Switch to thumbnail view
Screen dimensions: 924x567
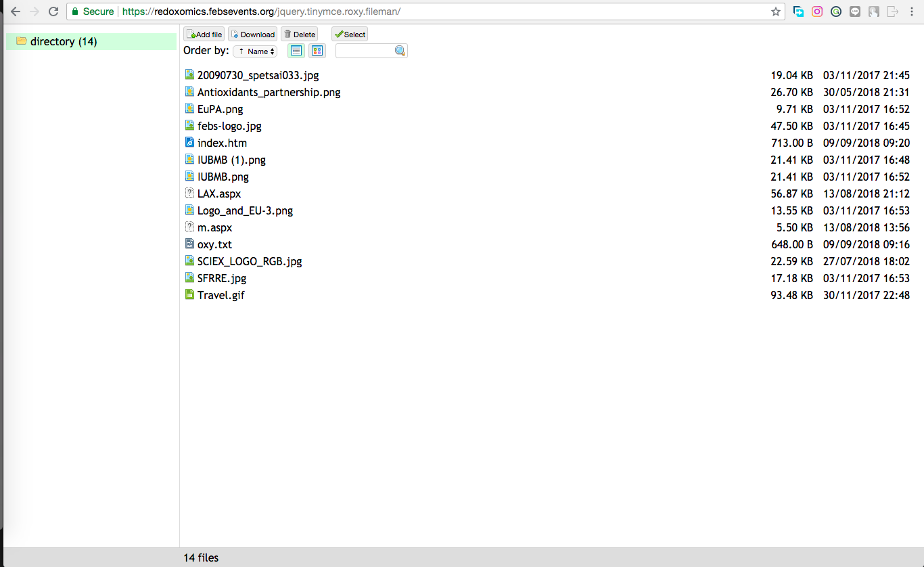click(x=317, y=51)
